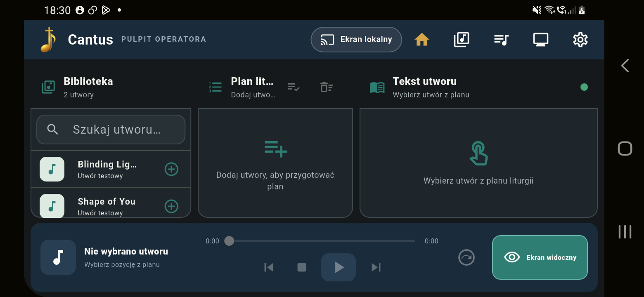This screenshot has width=644, height=297.
Task: Tap the Android recent apps button
Action: pyautogui.click(x=625, y=232)
